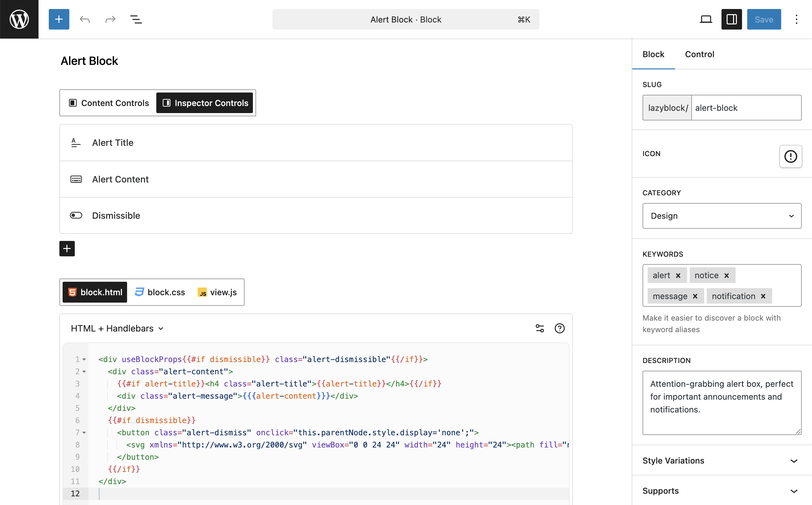812x505 pixels.
Task: Expand the Style Variations section
Action: pos(721,460)
